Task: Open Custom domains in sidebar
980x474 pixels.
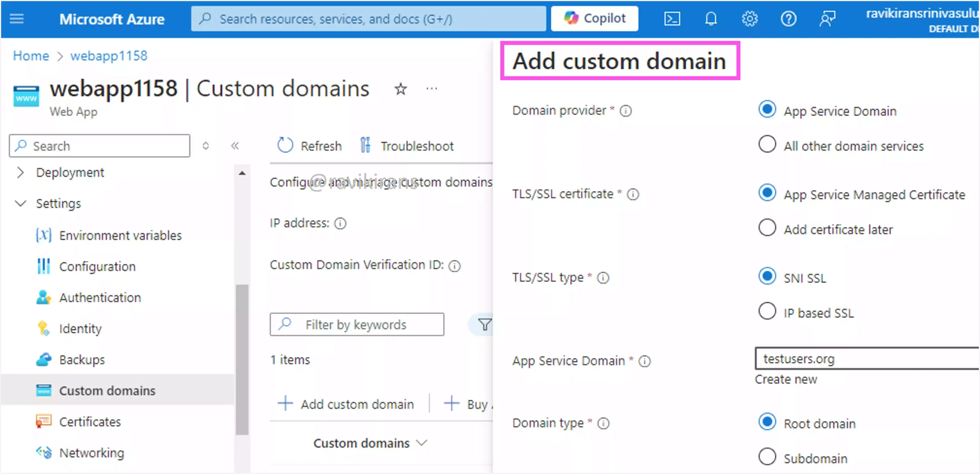Action: [x=118, y=391]
